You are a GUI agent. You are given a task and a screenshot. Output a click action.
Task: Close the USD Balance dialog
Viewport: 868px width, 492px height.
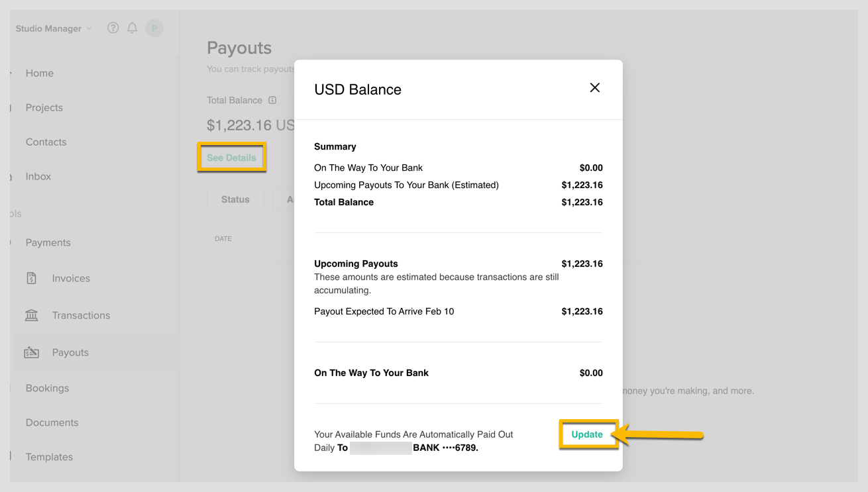tap(595, 87)
